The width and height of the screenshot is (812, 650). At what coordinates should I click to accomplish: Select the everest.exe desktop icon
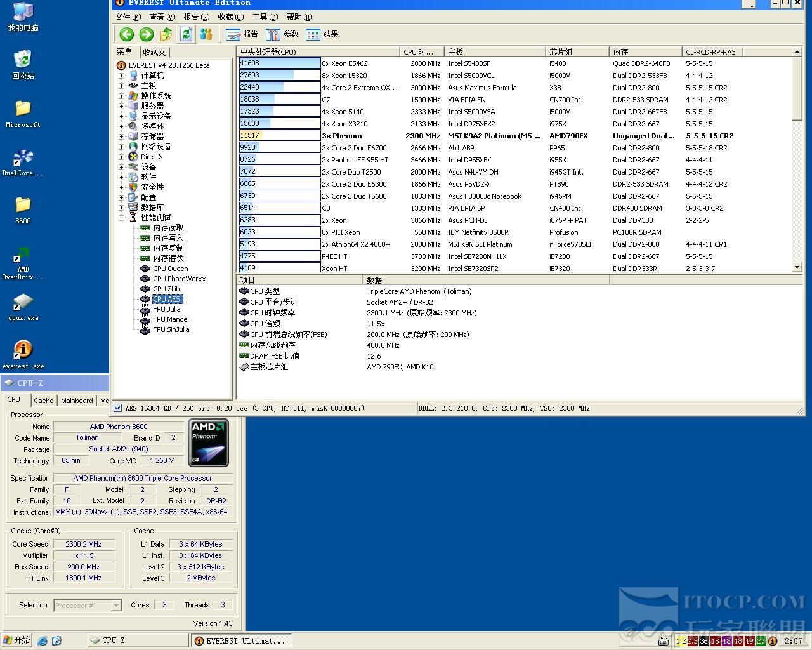click(x=23, y=354)
